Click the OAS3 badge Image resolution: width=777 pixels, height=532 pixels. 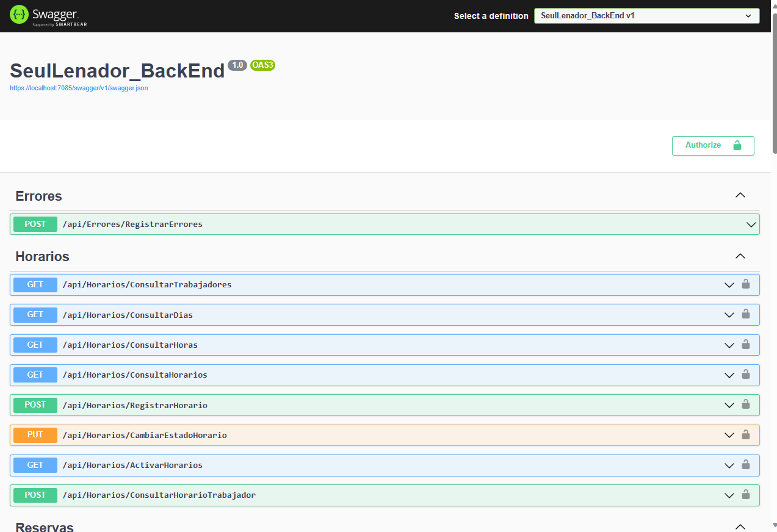tap(262, 65)
